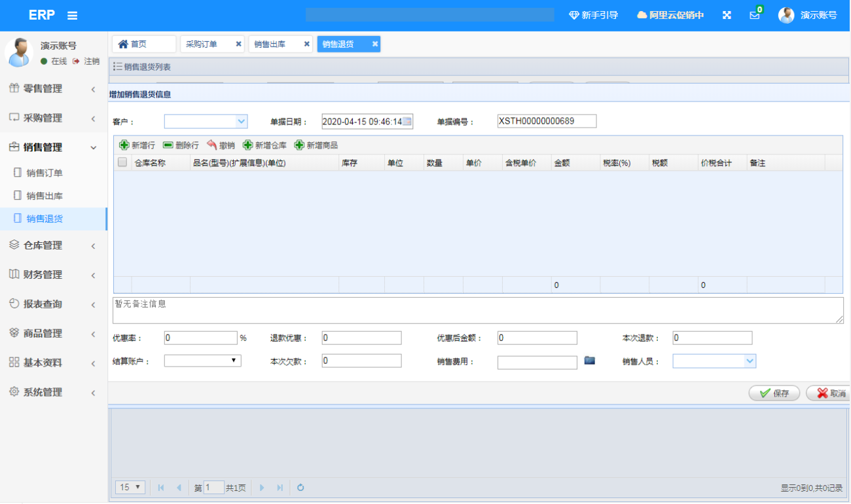This screenshot has height=504, width=851.
Task: Click the 优惠后金额 input field
Action: (537, 338)
